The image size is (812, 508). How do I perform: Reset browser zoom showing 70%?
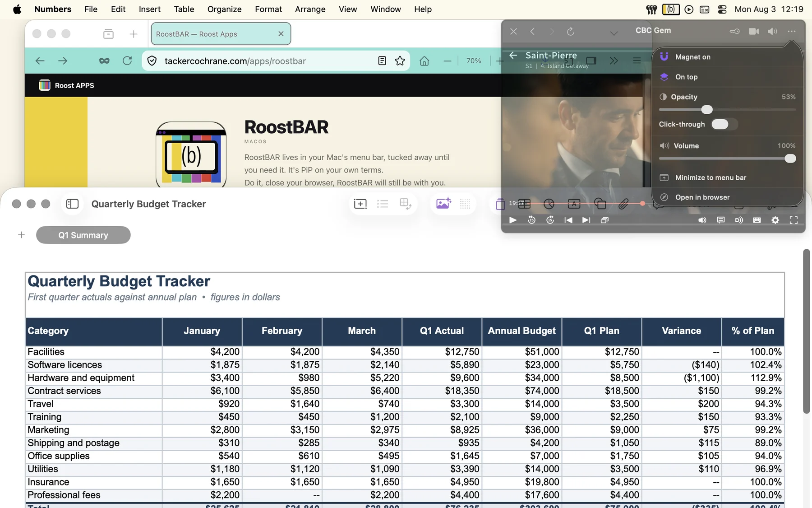pyautogui.click(x=474, y=61)
